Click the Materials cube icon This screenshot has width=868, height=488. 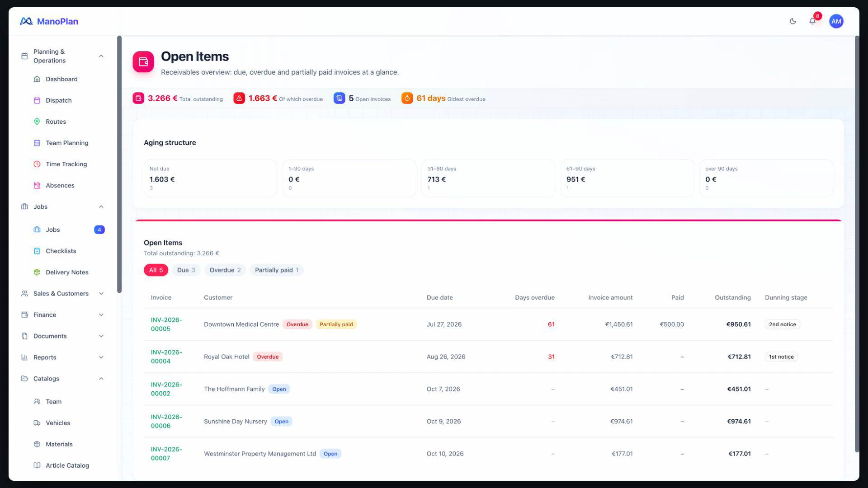(x=37, y=444)
